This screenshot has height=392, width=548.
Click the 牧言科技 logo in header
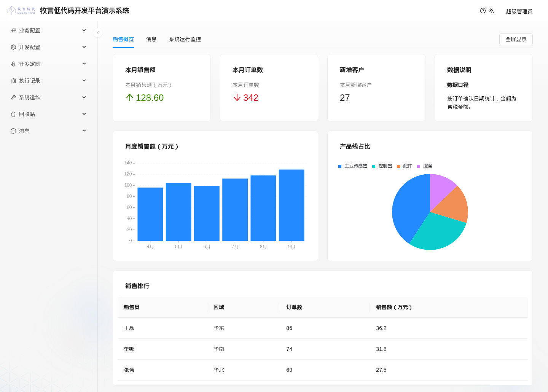(21, 11)
